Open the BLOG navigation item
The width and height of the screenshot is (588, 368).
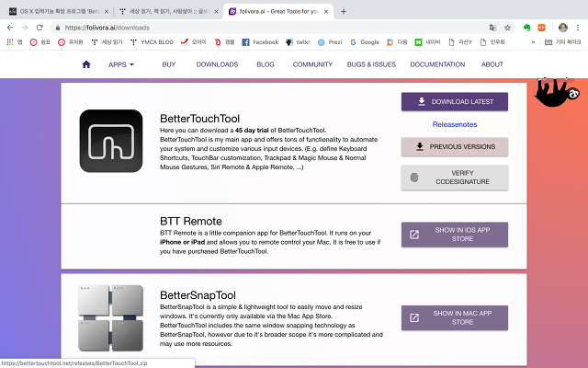click(266, 64)
